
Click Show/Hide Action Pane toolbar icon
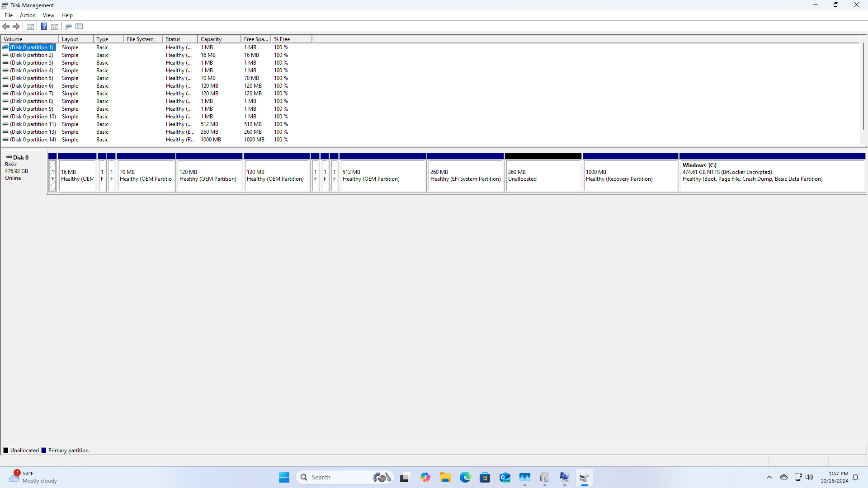(x=55, y=26)
